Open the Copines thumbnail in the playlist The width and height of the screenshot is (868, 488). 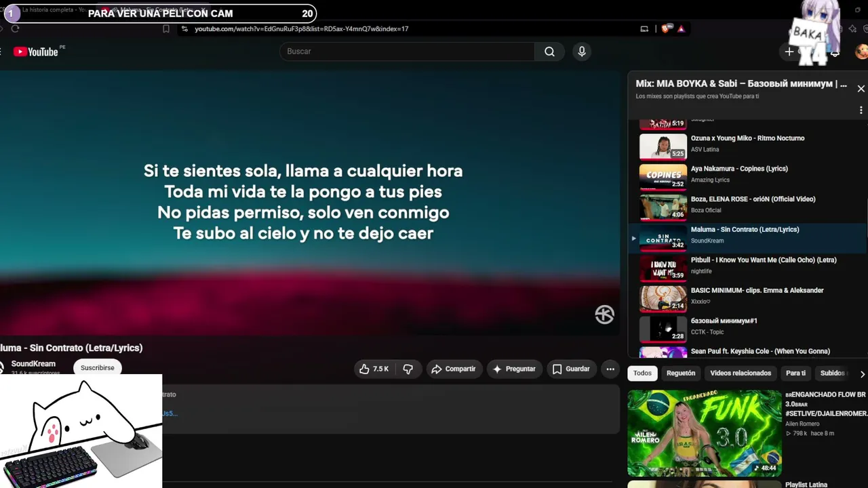pyautogui.click(x=663, y=177)
